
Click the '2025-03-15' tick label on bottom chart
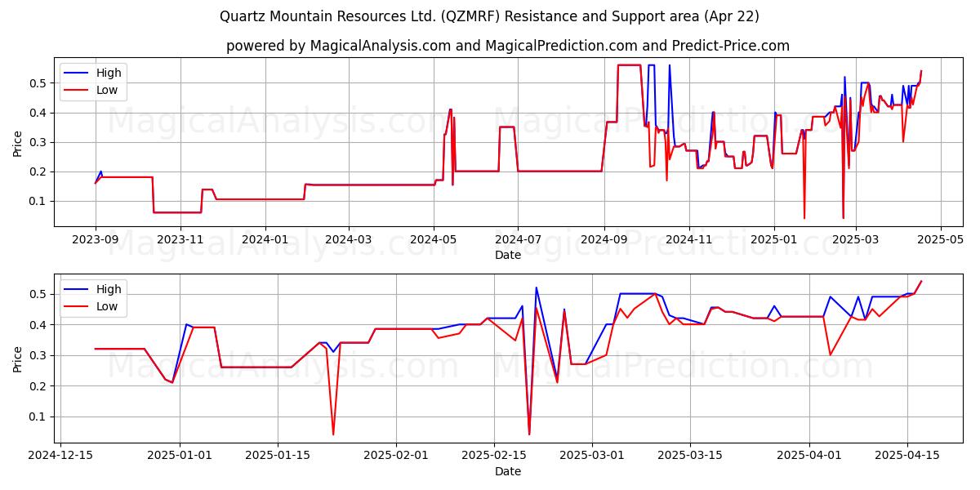click(689, 457)
